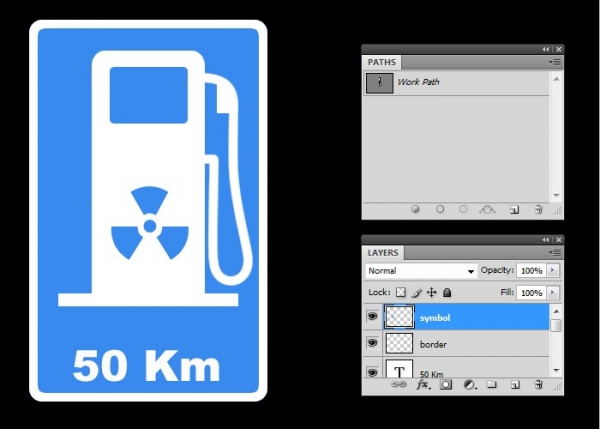The height and width of the screenshot is (429, 600).
Task: Collapse Layers panel double-arrow icon
Action: coord(546,240)
